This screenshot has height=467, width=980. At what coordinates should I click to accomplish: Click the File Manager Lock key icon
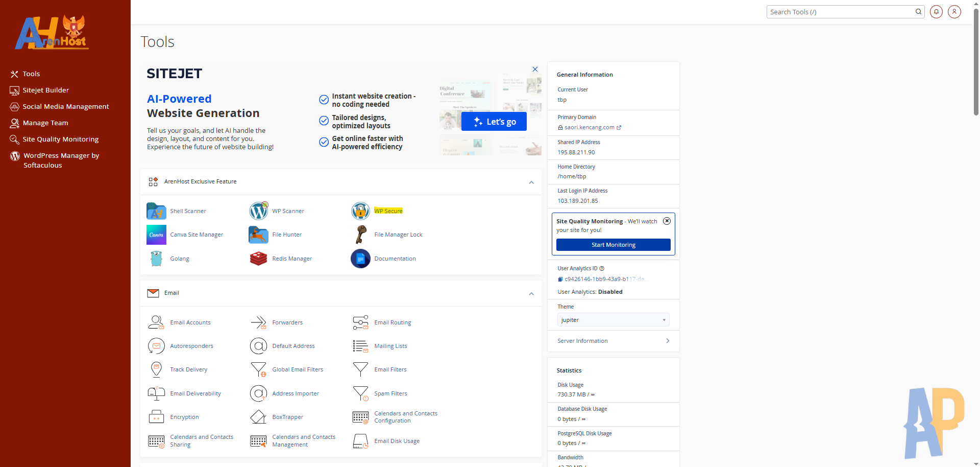pyautogui.click(x=360, y=235)
